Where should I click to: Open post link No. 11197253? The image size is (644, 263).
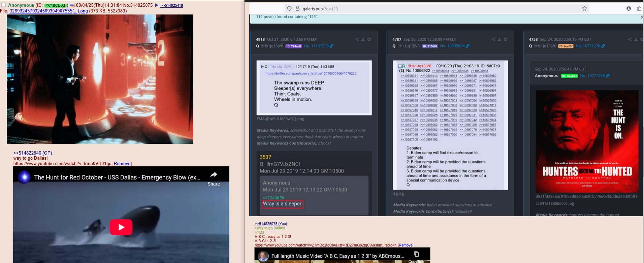[316, 46]
